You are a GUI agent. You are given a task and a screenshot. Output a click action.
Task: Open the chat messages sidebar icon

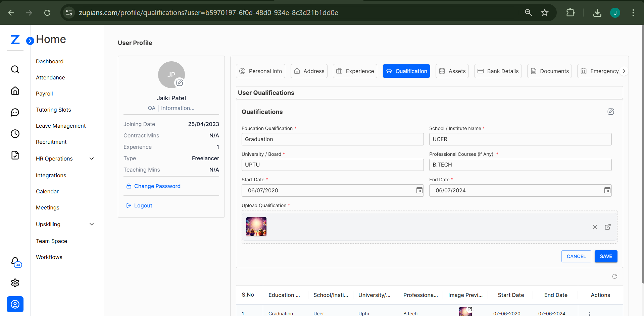tap(15, 112)
